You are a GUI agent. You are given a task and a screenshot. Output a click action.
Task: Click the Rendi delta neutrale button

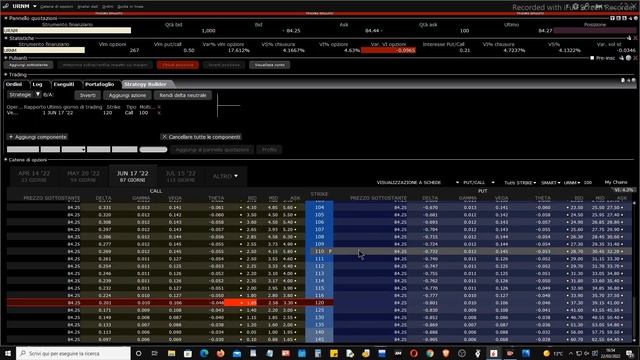tap(183, 95)
